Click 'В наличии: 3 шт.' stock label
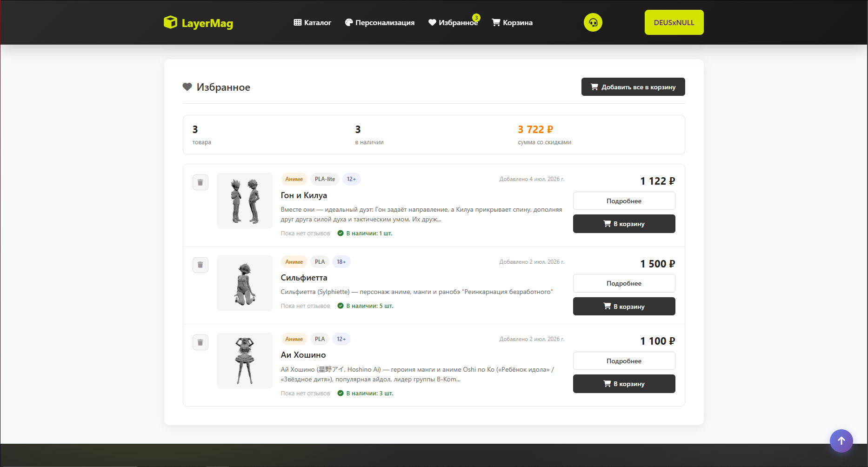Image resolution: width=868 pixels, height=467 pixels. (370, 394)
